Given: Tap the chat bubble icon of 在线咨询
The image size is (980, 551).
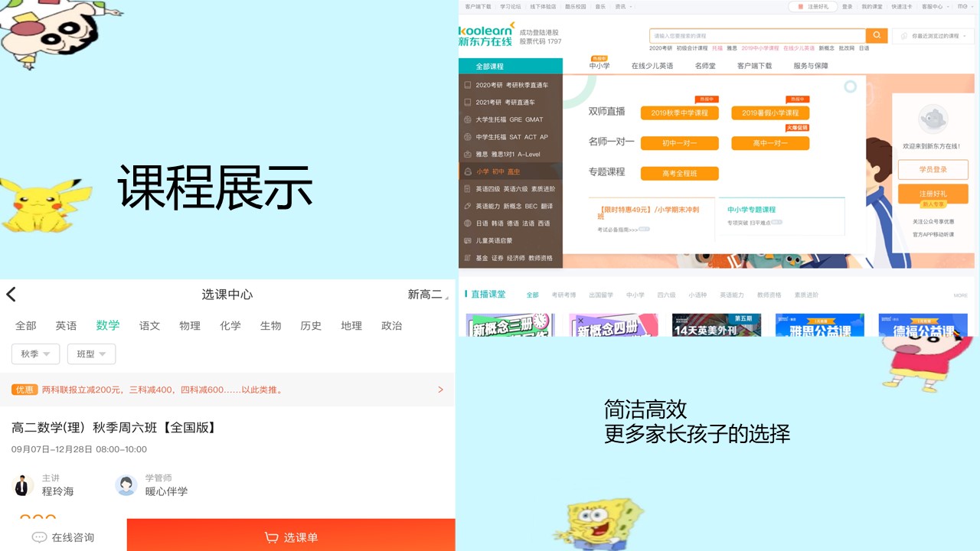Looking at the screenshot, I should tap(39, 537).
